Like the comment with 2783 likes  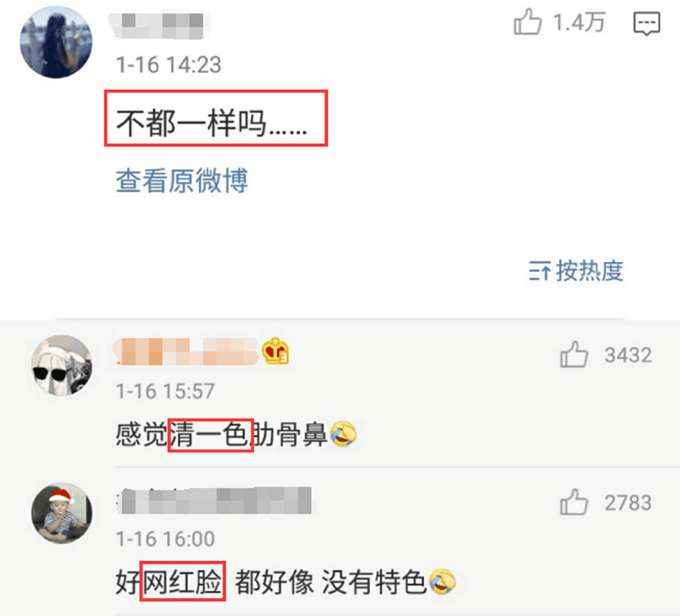[x=574, y=502]
